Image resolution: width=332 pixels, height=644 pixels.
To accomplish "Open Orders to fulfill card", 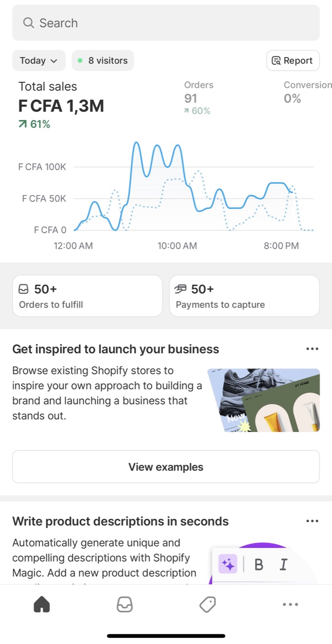I will coord(87,296).
